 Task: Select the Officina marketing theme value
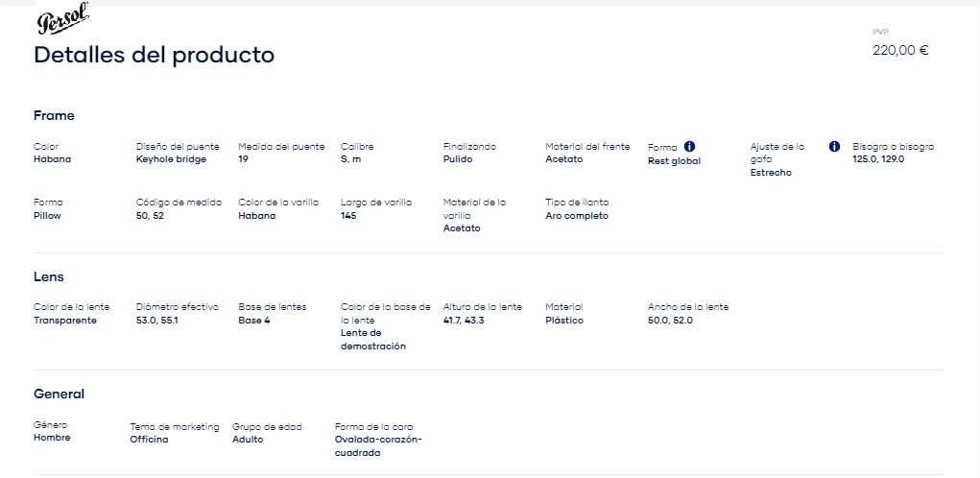coord(149,440)
